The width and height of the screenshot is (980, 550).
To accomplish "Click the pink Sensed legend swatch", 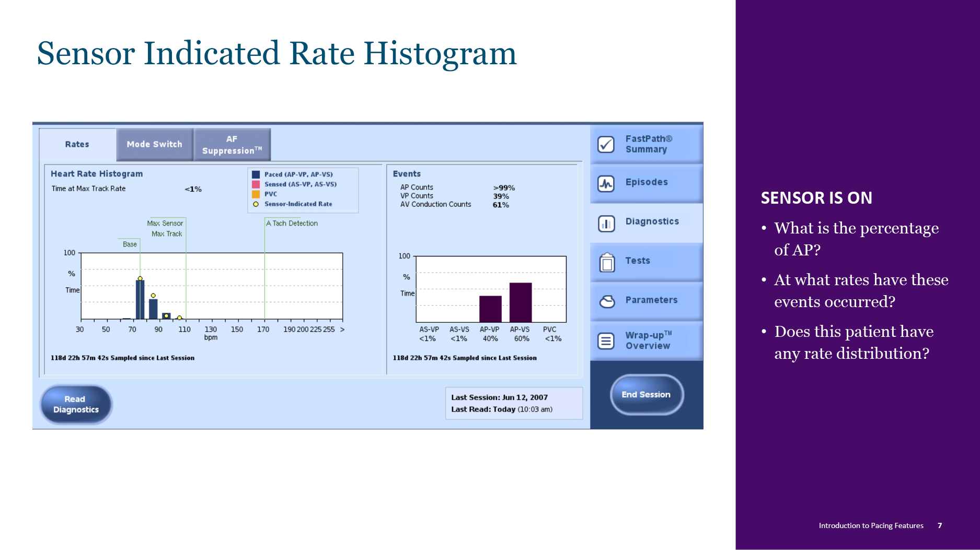I will (256, 184).
